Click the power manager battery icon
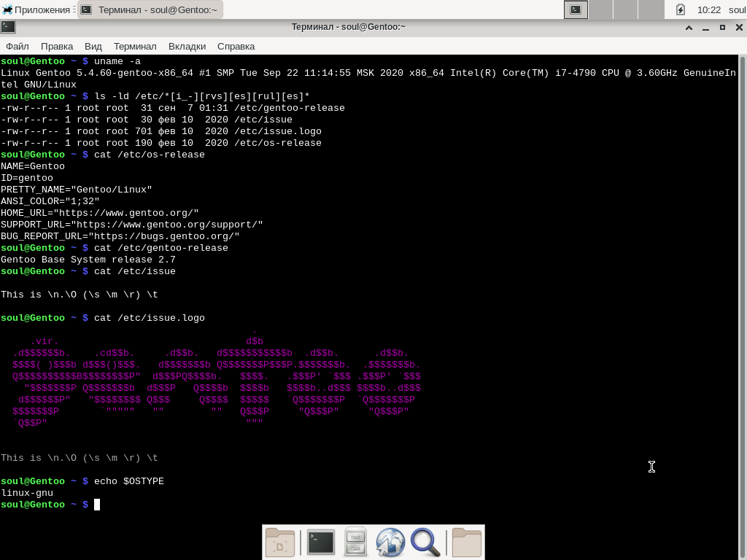The height and width of the screenshot is (560, 747). 681,9
